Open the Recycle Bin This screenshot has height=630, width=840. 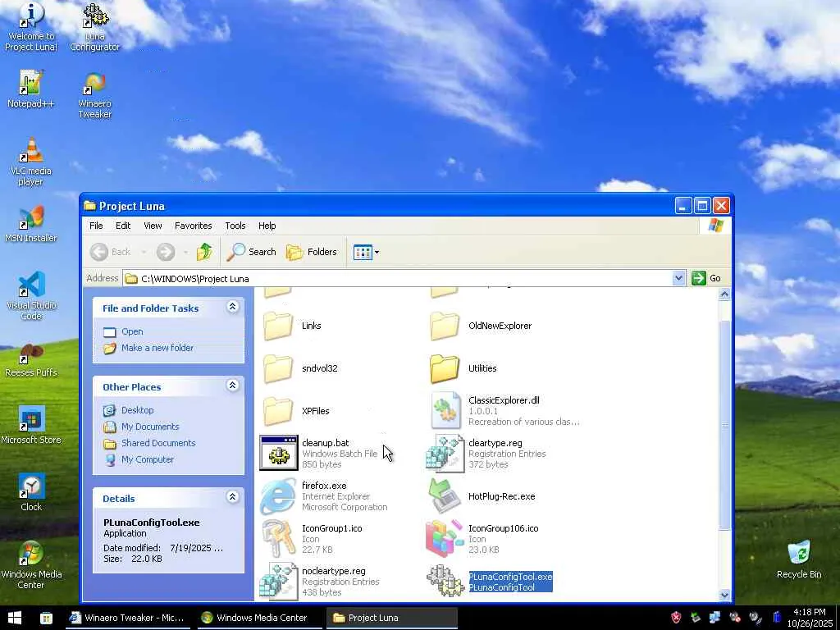click(x=799, y=559)
